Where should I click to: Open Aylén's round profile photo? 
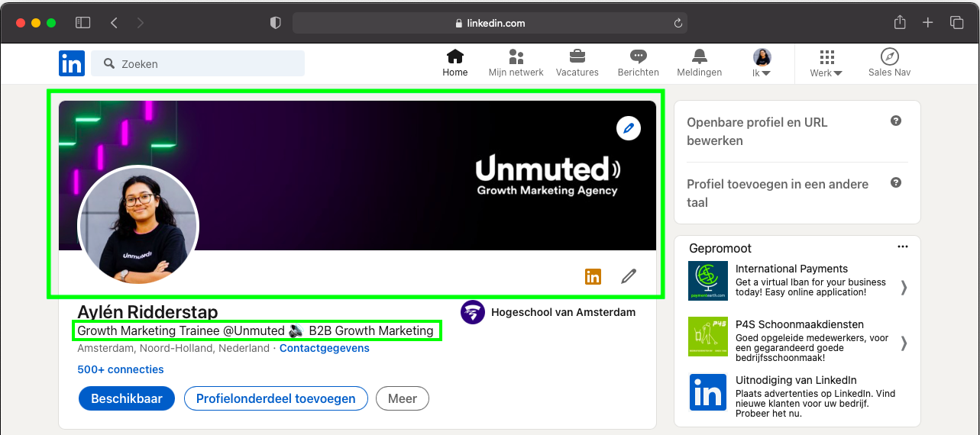point(138,226)
